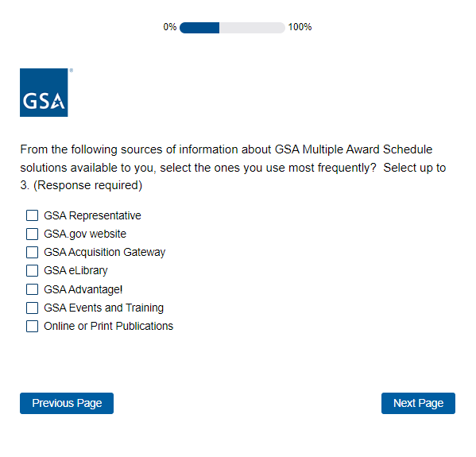Click the 'GSA Advantage!' label text

tap(83, 289)
